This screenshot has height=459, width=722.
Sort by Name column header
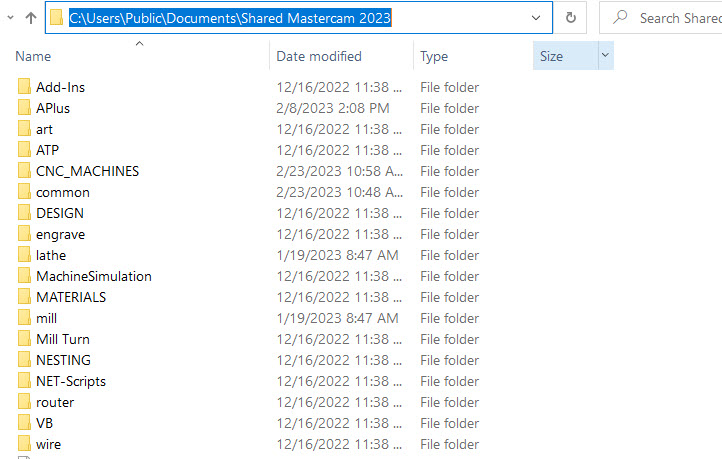pos(33,56)
